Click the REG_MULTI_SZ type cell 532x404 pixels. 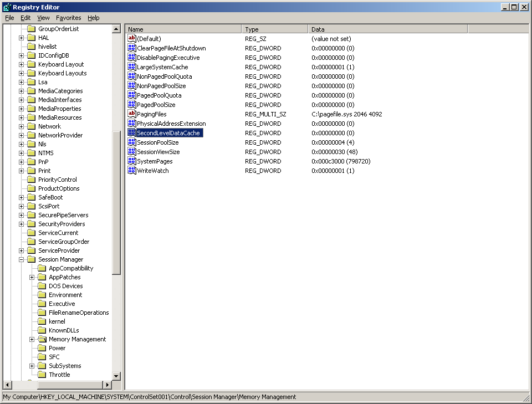coord(265,114)
